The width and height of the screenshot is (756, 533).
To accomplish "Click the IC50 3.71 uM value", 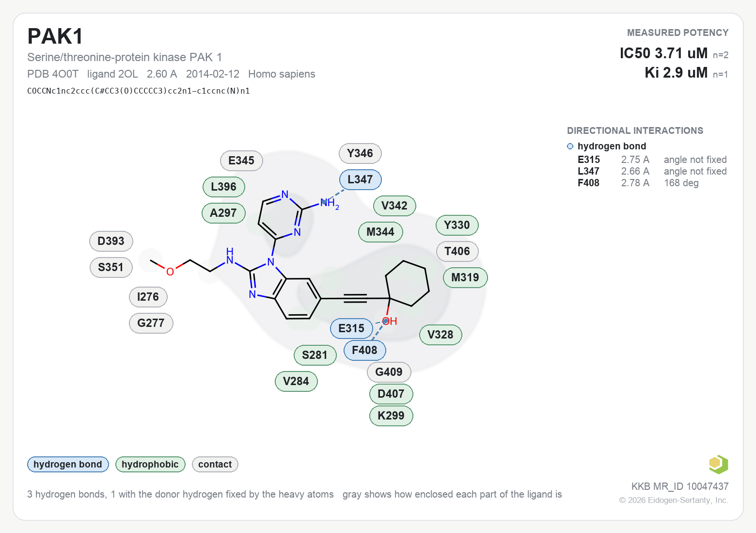I will tap(663, 53).
